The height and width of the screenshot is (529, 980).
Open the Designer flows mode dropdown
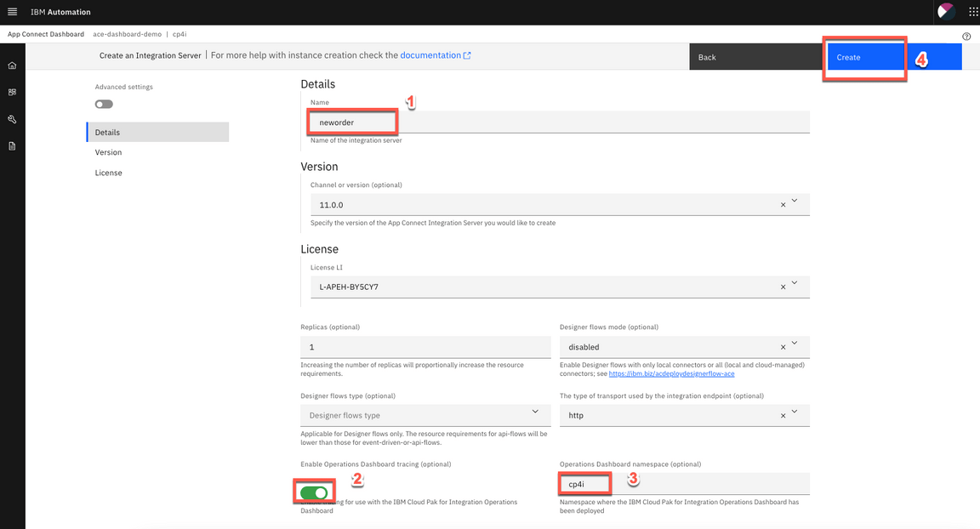pos(795,343)
